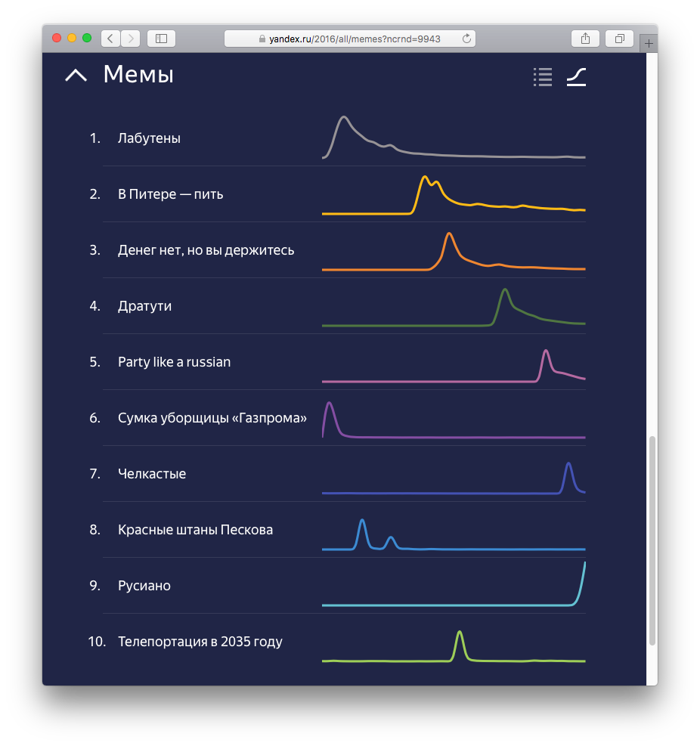
Task: Click the page vertical scrollbar thumb
Action: pos(652,540)
